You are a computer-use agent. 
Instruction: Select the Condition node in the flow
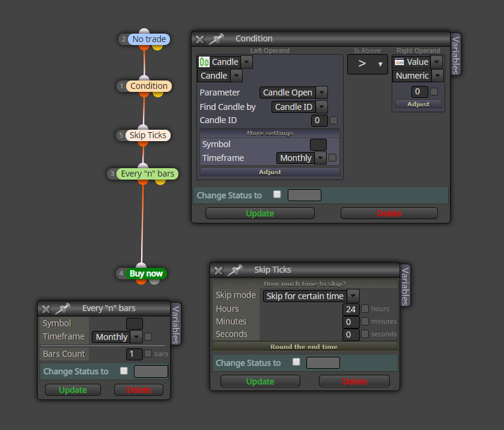pyautogui.click(x=149, y=86)
